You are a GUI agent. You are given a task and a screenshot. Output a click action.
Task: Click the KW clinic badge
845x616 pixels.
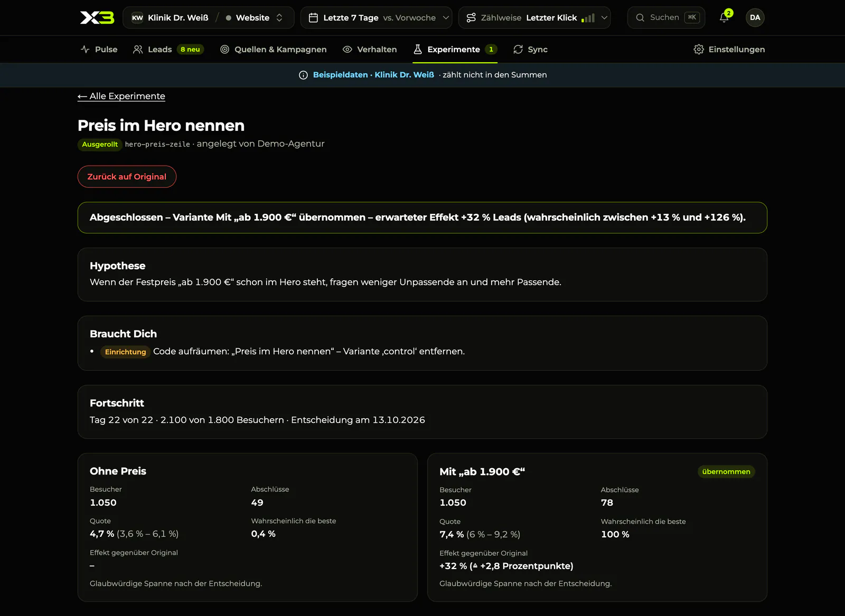point(137,17)
